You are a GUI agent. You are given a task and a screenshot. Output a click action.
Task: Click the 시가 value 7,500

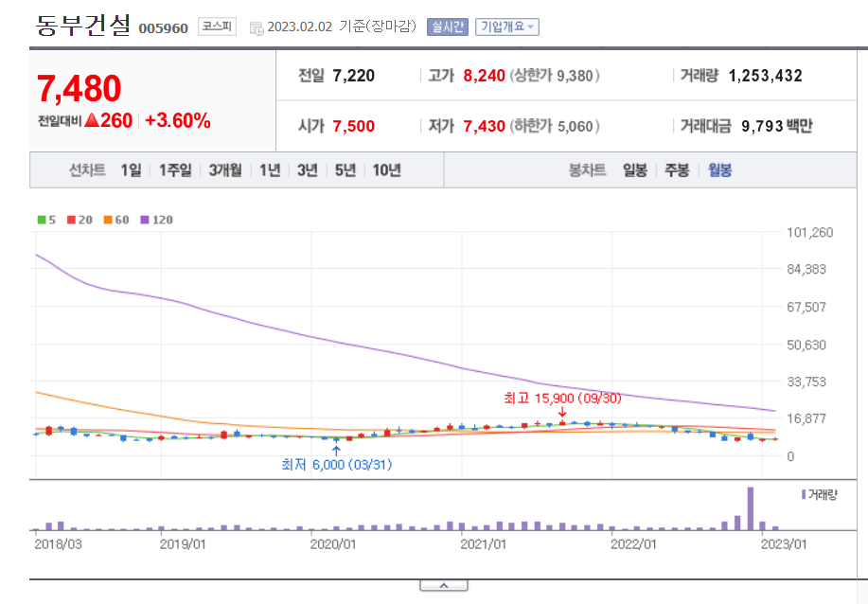353,126
